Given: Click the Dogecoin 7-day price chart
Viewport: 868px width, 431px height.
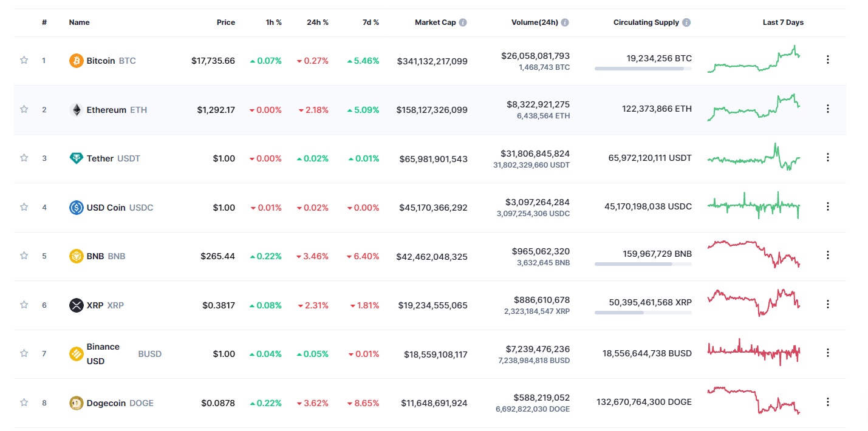Looking at the screenshot, I should [x=753, y=401].
